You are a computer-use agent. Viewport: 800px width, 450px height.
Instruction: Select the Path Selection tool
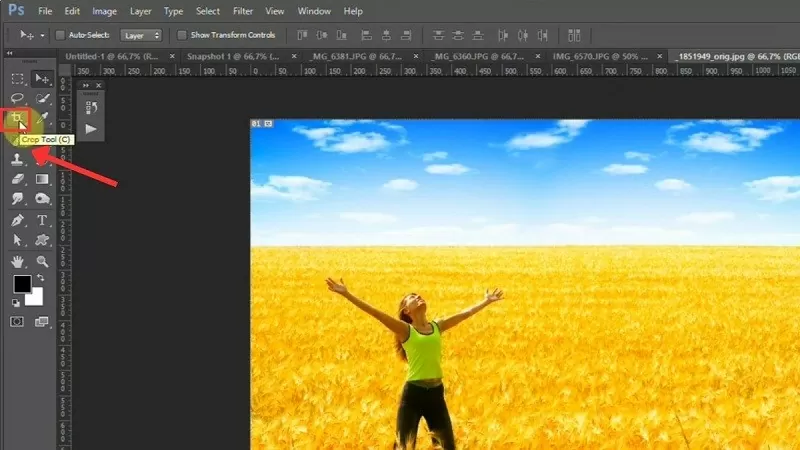(x=17, y=240)
